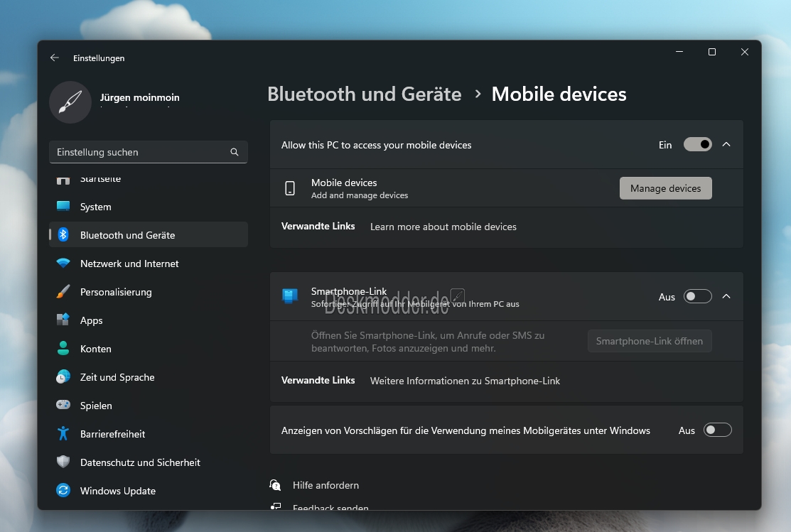The image size is (791, 532).
Task: Click the Manage devices button
Action: pyautogui.click(x=665, y=188)
